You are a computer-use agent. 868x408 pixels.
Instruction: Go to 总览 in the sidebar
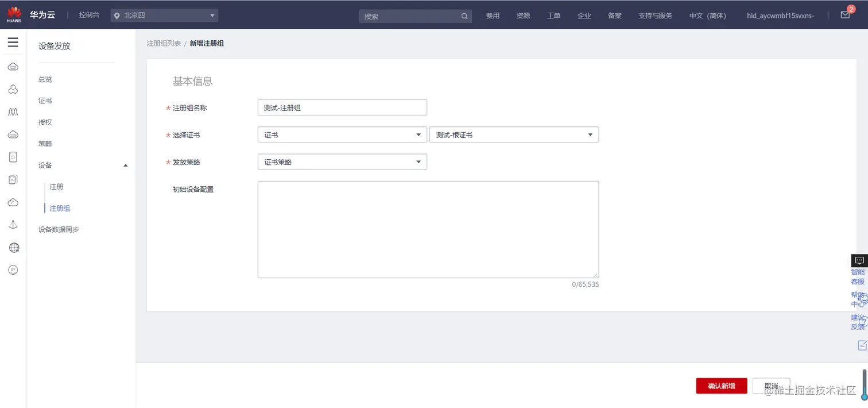[x=45, y=79]
